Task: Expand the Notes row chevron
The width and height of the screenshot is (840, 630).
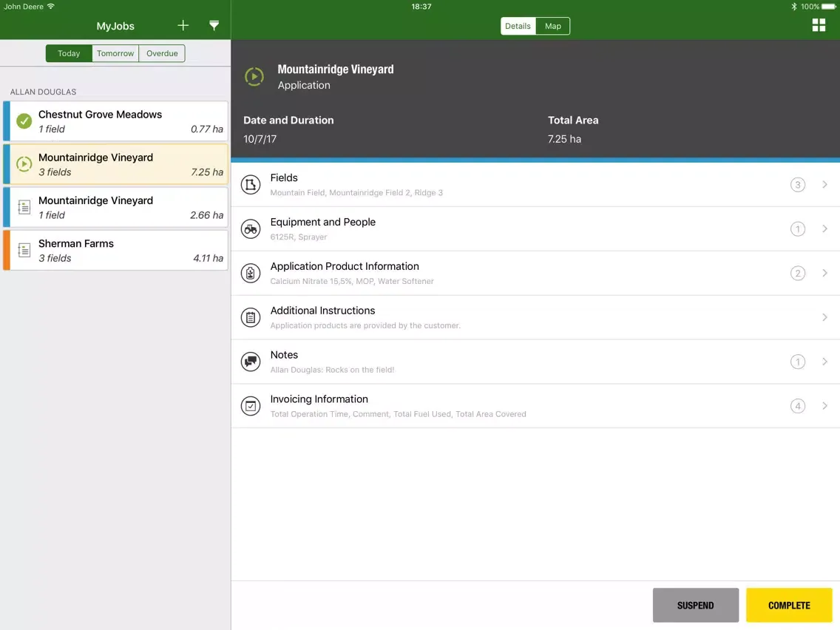Action: (825, 362)
